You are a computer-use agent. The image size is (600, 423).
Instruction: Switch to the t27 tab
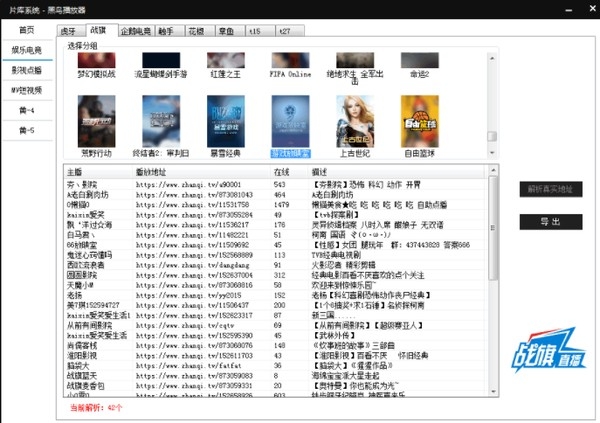[x=290, y=31]
